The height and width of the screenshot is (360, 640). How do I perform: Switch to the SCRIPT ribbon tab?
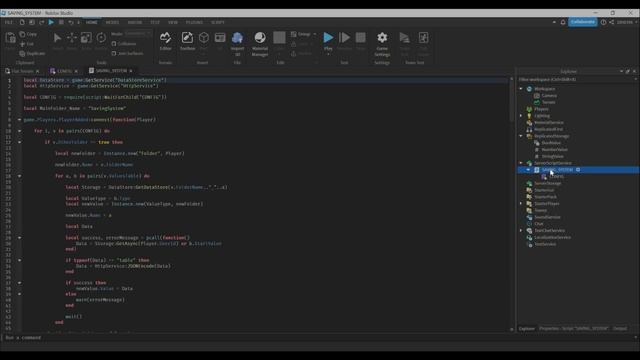coord(218,22)
